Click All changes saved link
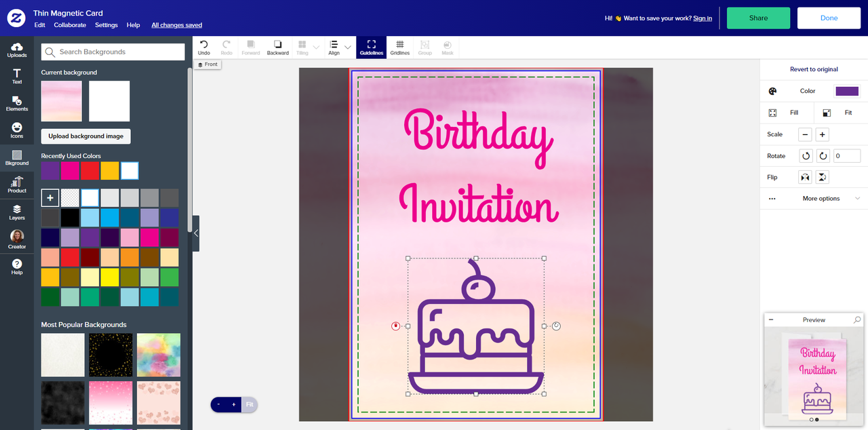Viewport: 868px width, 430px height. (x=177, y=25)
